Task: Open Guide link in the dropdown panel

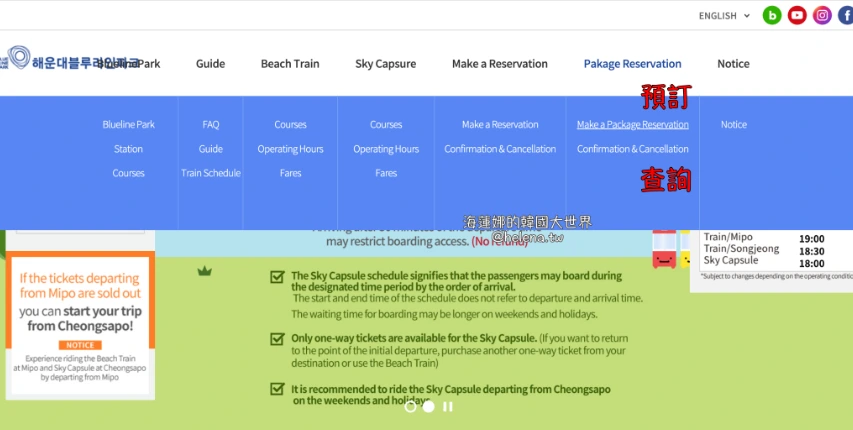Action: tap(211, 149)
